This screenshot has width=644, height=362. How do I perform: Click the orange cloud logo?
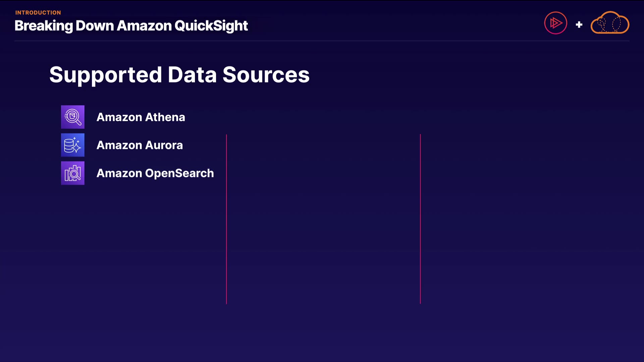610,23
